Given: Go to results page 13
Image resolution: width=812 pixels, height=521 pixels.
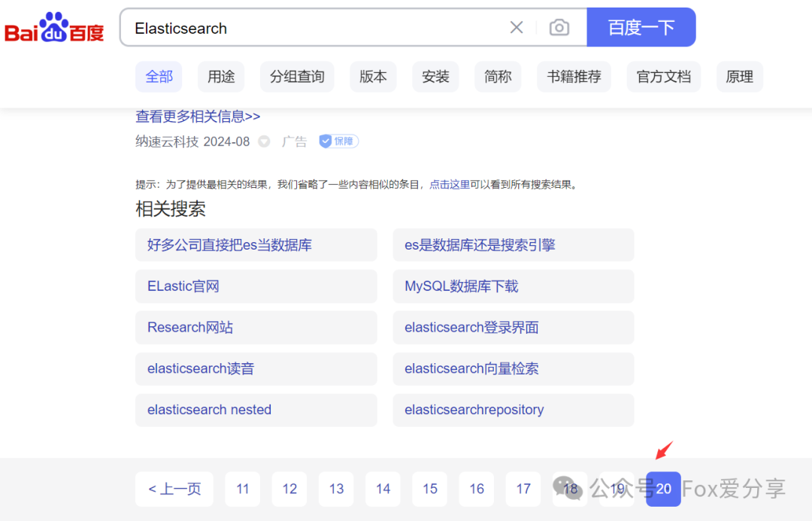Looking at the screenshot, I should tap(336, 489).
